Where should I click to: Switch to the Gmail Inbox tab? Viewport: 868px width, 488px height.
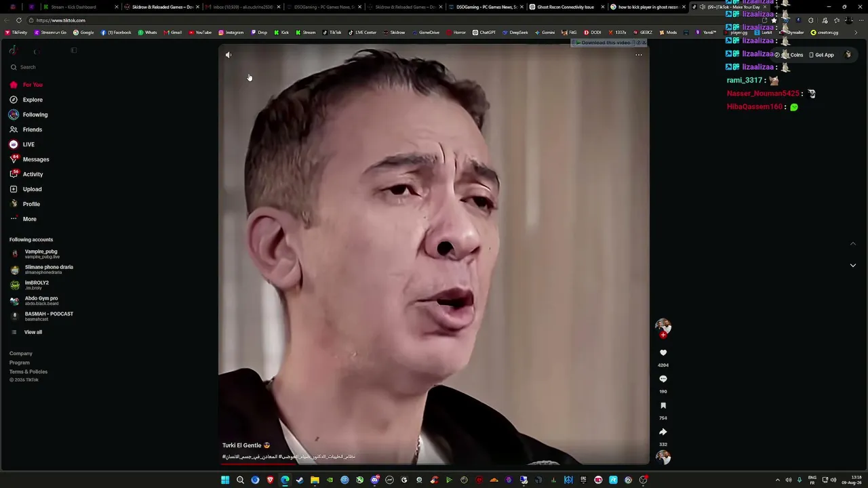click(243, 7)
